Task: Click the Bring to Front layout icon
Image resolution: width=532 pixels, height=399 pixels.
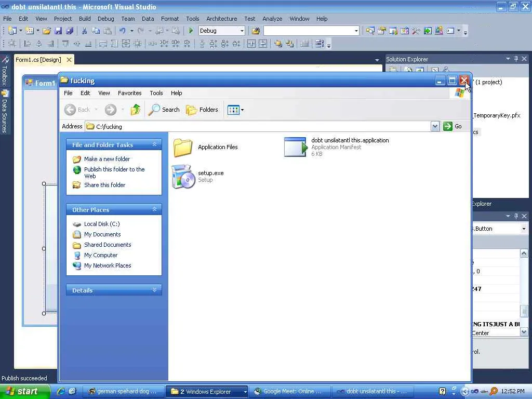Action: (x=278, y=44)
